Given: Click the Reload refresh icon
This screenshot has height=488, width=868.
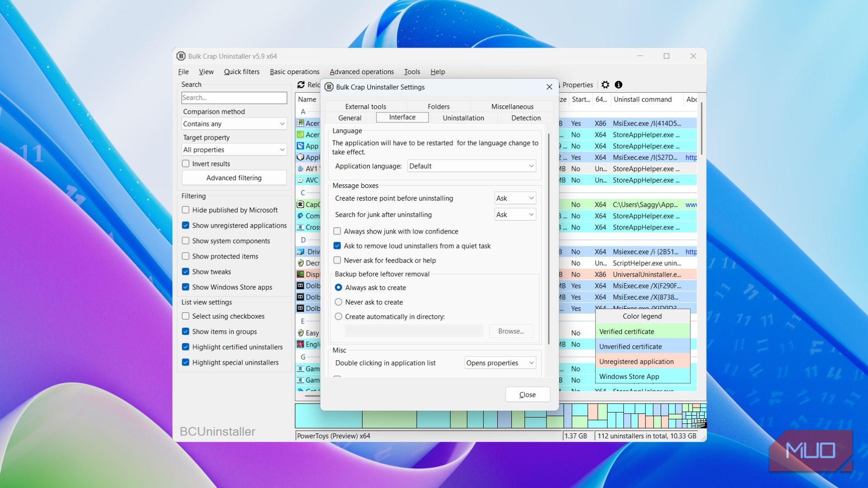Looking at the screenshot, I should click(x=301, y=84).
